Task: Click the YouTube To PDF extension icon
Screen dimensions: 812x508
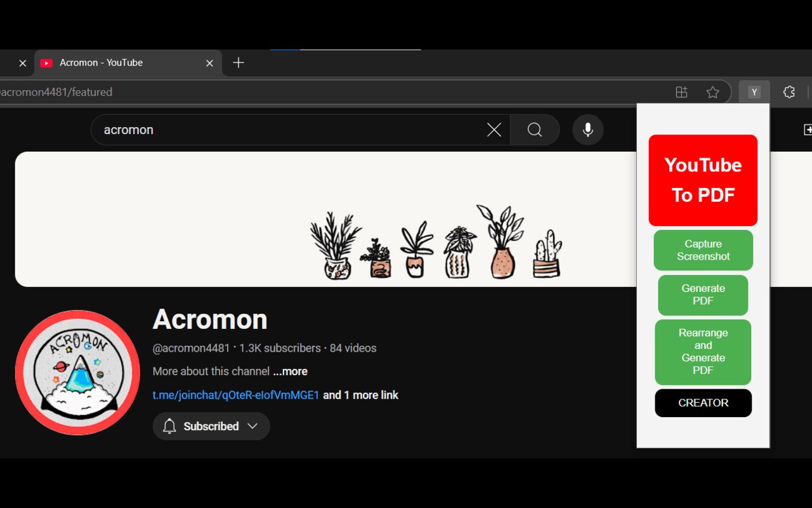Action: click(754, 92)
